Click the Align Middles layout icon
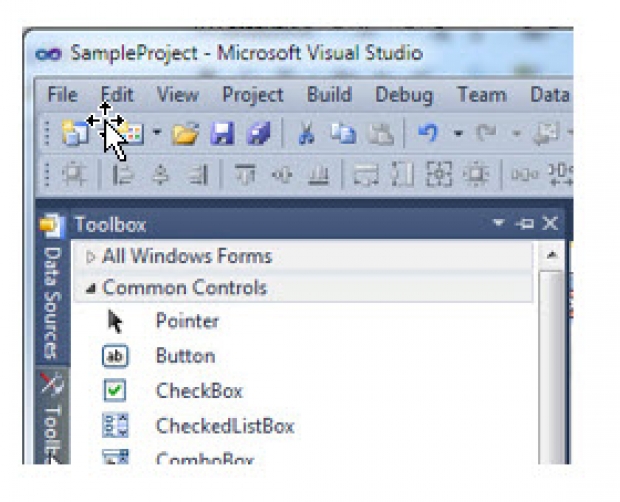 pos(282,174)
